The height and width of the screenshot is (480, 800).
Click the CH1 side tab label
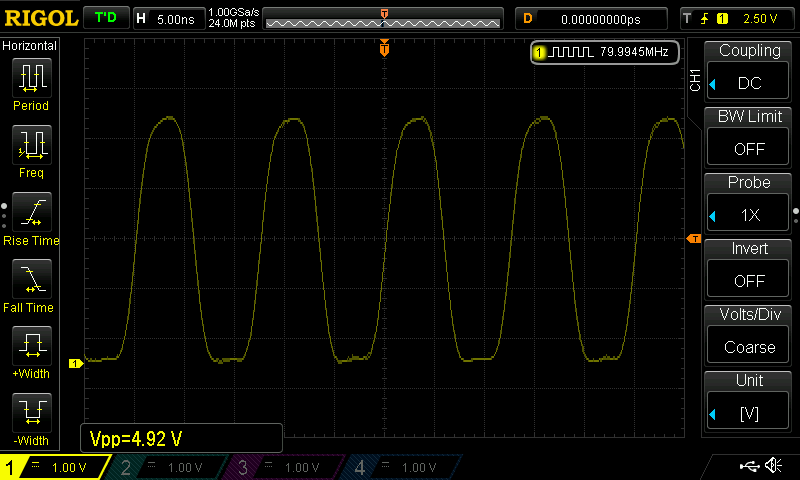[695, 80]
